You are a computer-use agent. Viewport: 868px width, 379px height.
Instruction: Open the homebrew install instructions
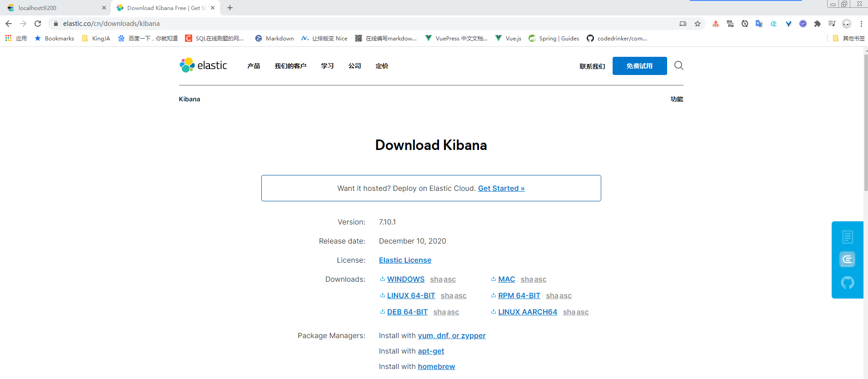436,366
